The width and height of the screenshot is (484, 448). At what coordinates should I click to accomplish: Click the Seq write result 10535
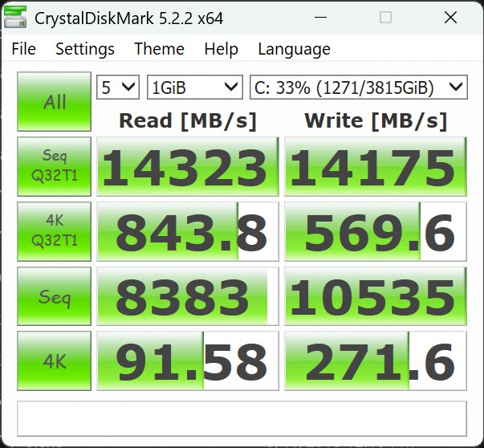coord(376,296)
